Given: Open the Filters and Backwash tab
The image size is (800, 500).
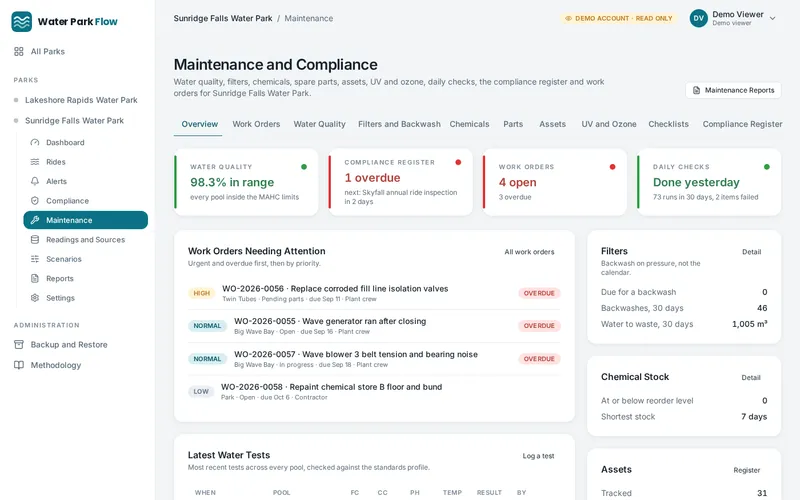Looking at the screenshot, I should click(x=399, y=124).
